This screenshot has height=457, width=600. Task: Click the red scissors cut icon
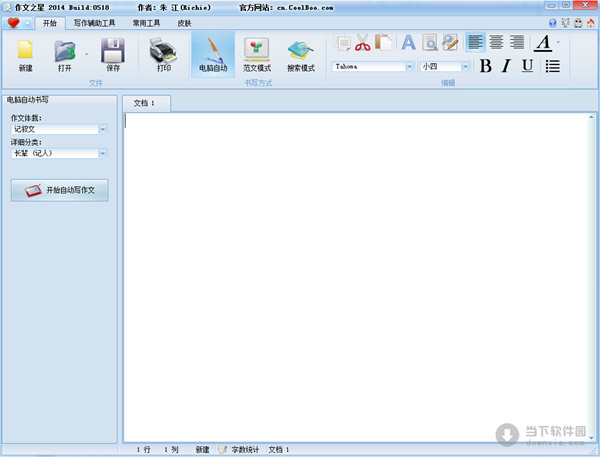tap(362, 42)
